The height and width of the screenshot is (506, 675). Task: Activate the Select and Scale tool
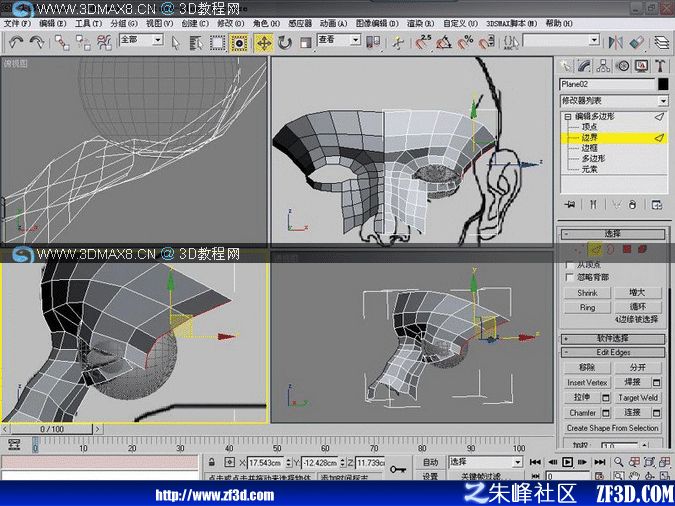[306, 43]
